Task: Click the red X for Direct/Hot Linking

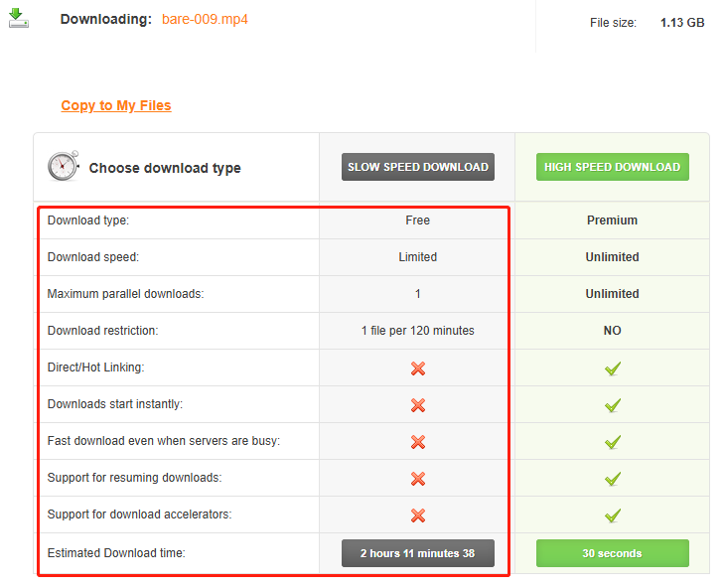Action: [x=418, y=368]
